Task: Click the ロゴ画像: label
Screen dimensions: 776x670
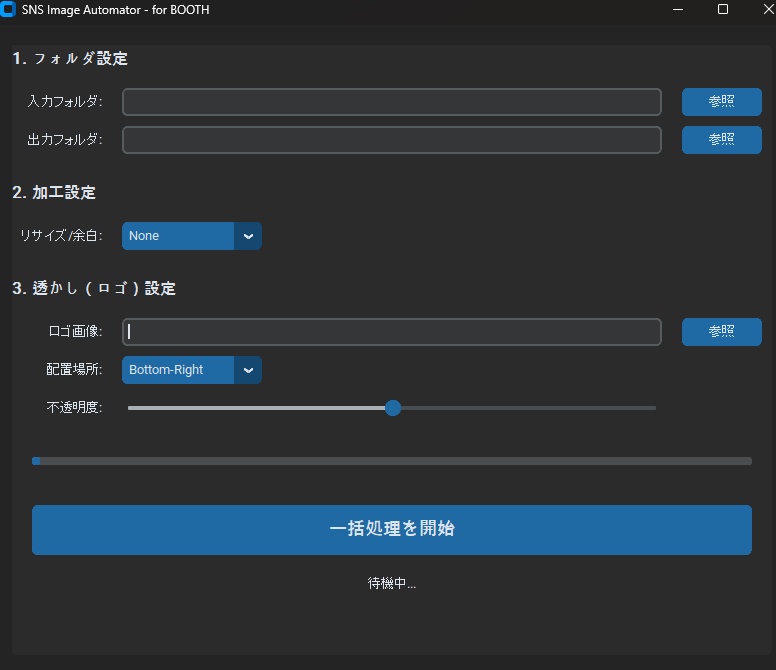Action: [75, 332]
